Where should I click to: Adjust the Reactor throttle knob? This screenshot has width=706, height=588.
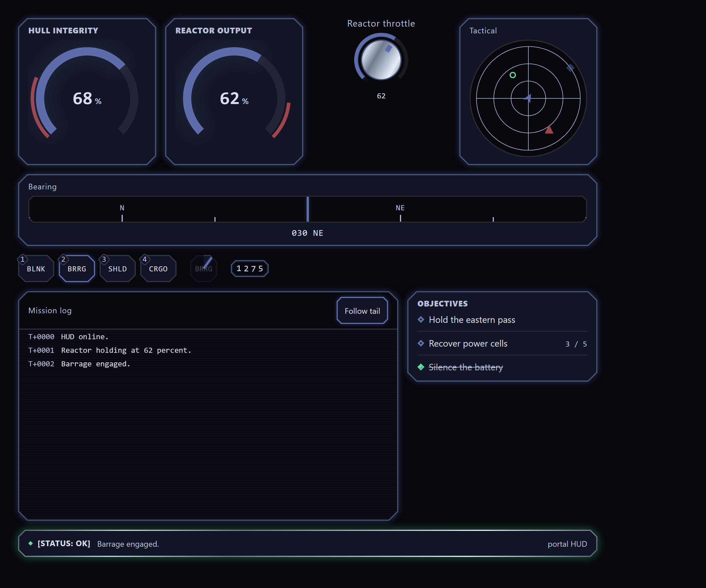tap(381, 60)
